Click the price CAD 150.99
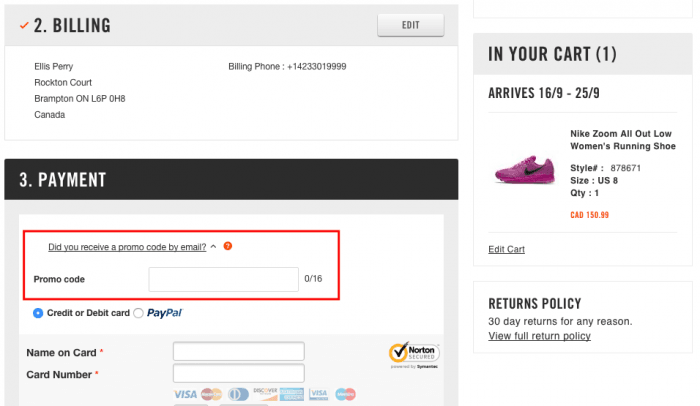 pos(589,215)
